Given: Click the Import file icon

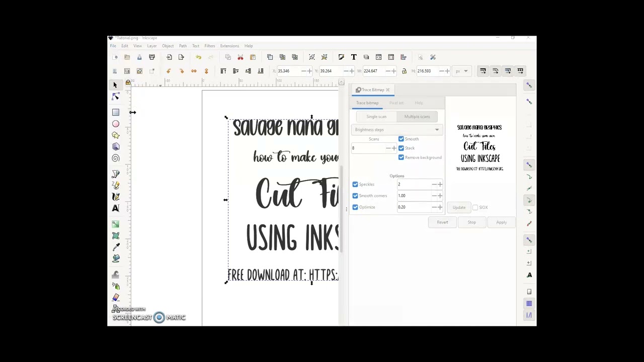Looking at the screenshot, I should point(169,57).
